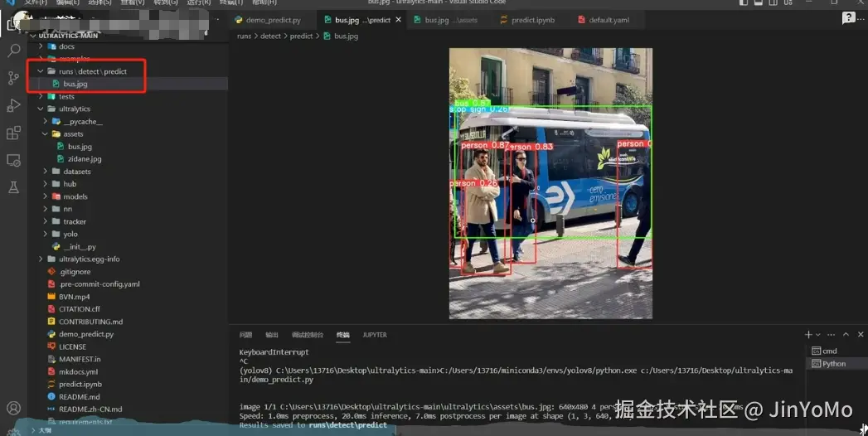Open the JUPYTER panel tab

(375, 335)
